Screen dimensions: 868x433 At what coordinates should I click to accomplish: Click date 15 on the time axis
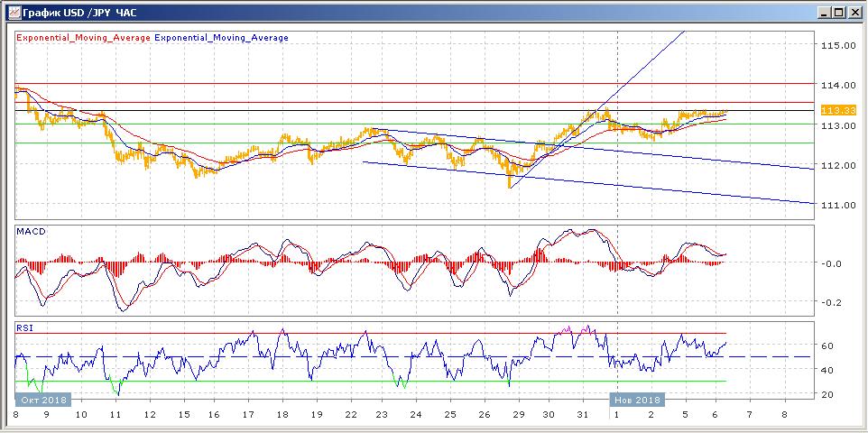184,414
